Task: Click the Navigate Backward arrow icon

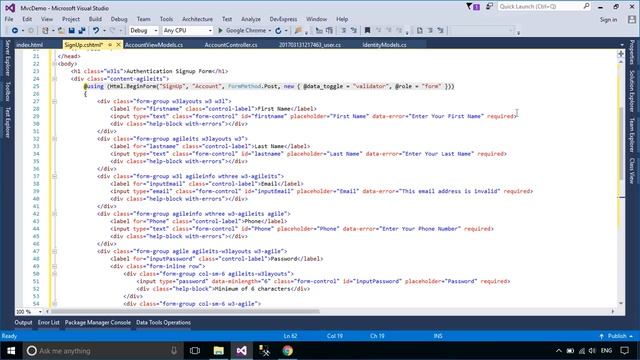Action: click(15, 31)
